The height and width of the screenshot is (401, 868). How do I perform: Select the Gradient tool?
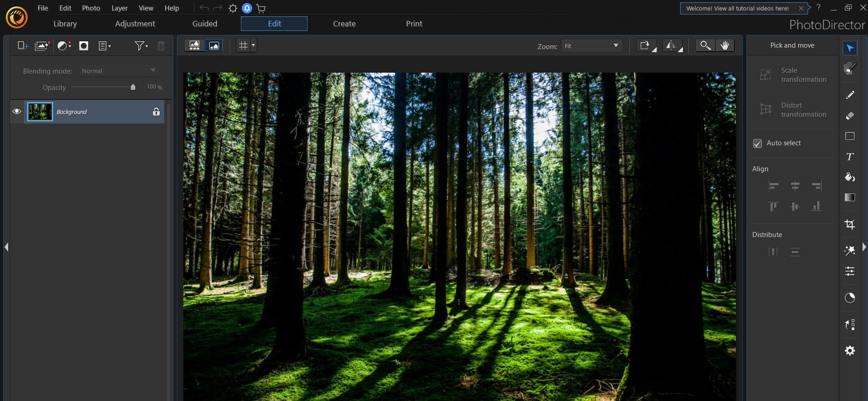pos(850,198)
